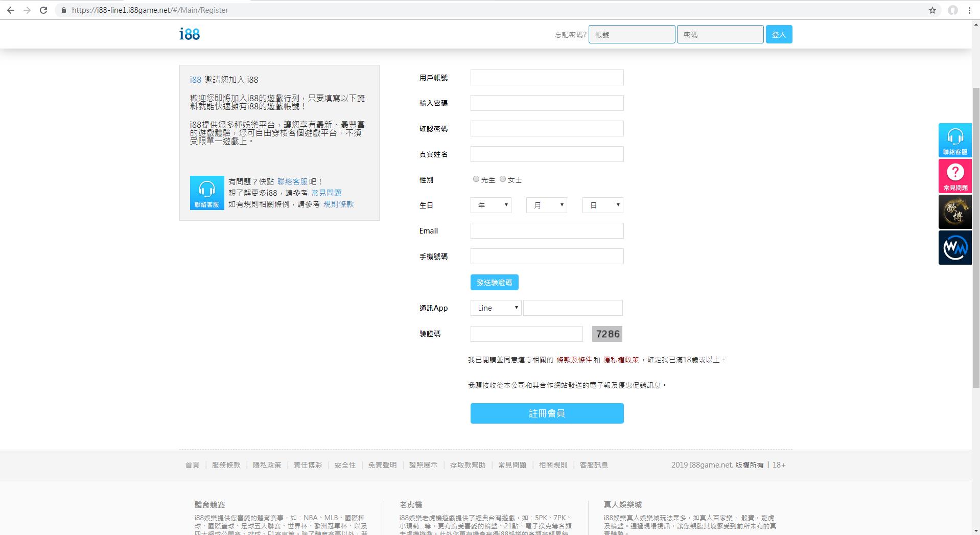
Task: Submit the form with 註冊會員 button
Action: (x=547, y=413)
